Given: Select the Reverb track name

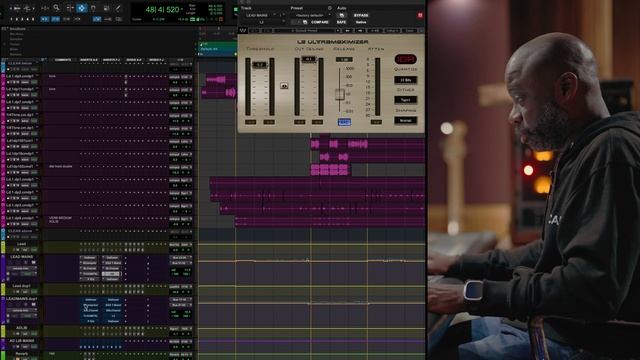Looking at the screenshot, I should coord(22,353).
